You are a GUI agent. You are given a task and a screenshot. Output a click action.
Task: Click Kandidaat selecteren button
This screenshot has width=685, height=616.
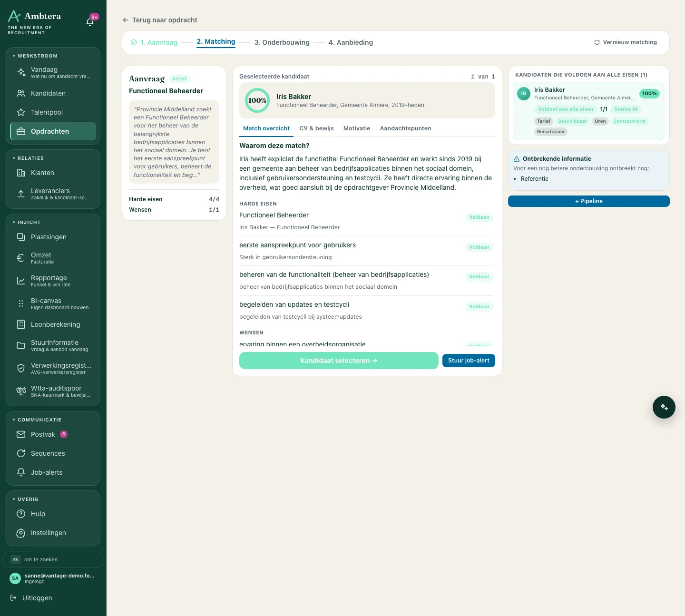tap(339, 361)
